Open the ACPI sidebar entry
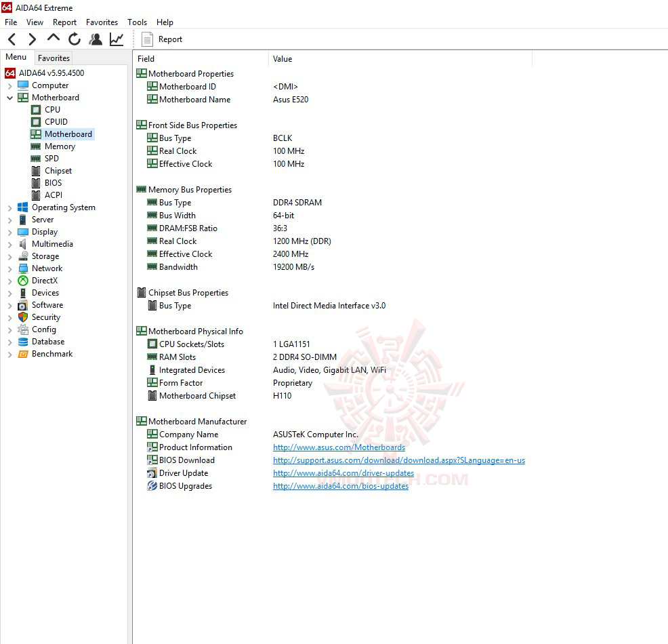This screenshot has width=668, height=644. point(54,195)
